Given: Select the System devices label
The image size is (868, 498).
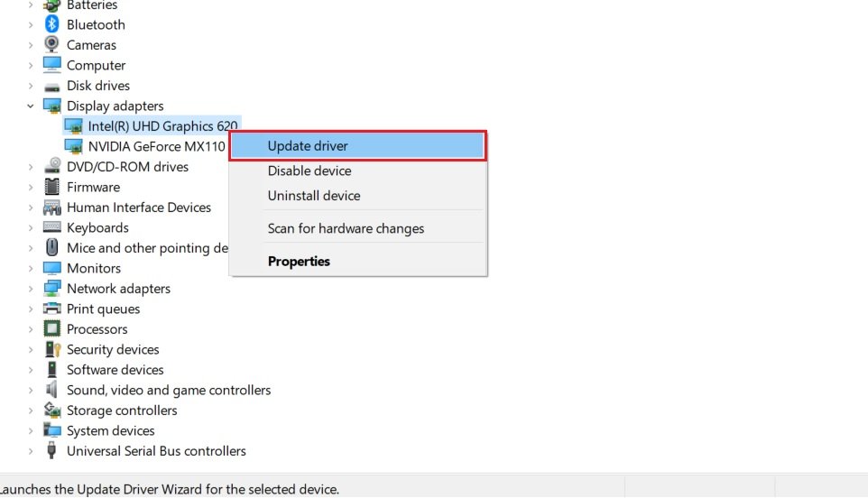Looking at the screenshot, I should (x=111, y=430).
